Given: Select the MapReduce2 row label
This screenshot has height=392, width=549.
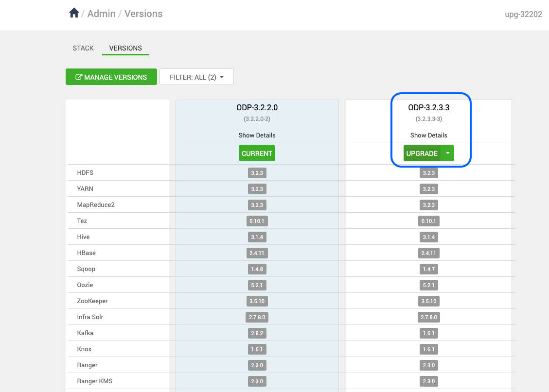Looking at the screenshot, I should point(96,205).
